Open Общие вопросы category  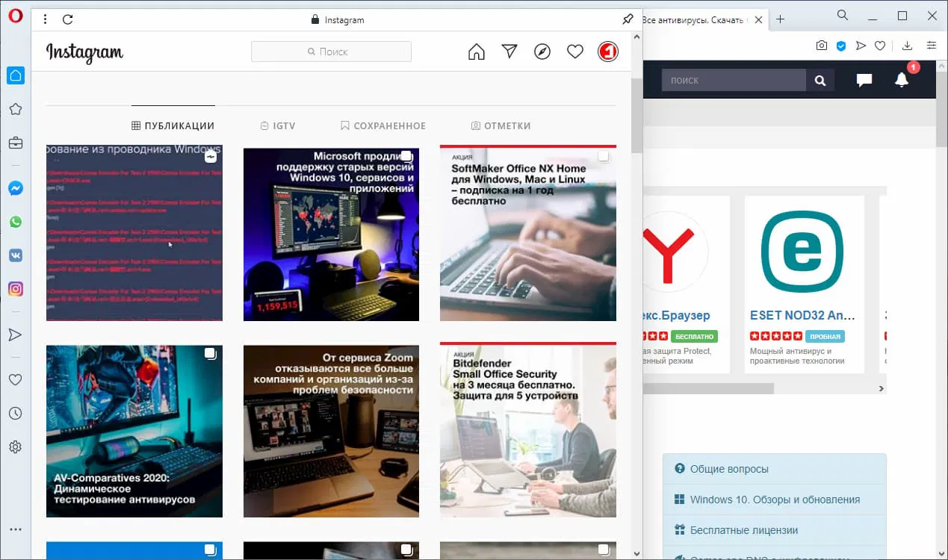[x=775, y=469]
